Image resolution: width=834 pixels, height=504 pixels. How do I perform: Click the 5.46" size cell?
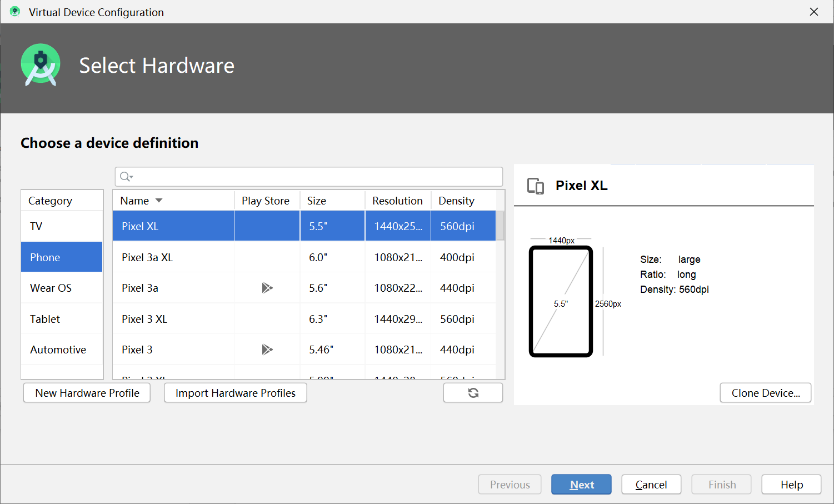[332, 350]
